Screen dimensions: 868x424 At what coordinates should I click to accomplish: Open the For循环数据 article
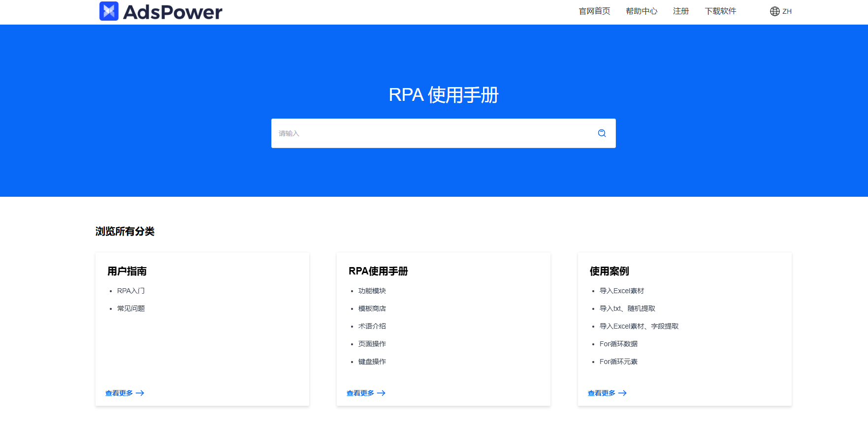point(618,344)
